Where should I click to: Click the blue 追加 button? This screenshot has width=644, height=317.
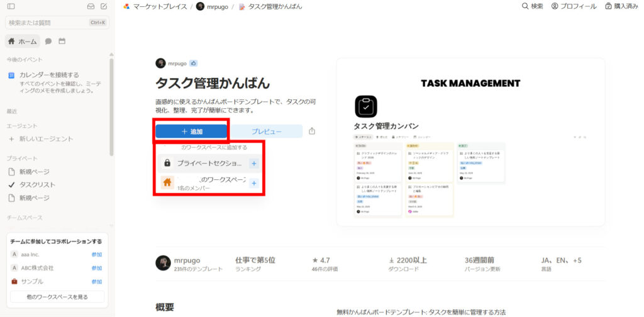pos(191,131)
